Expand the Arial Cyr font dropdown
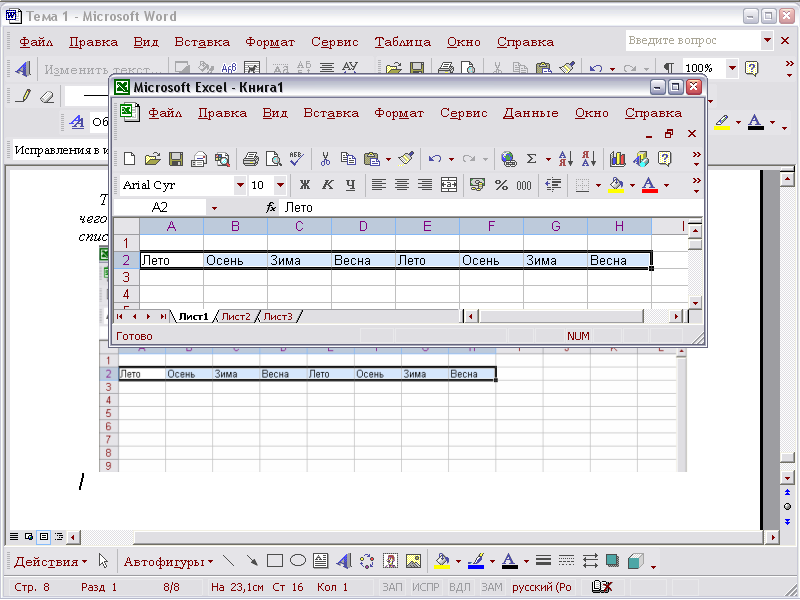This screenshot has width=800, height=600. pyautogui.click(x=240, y=185)
